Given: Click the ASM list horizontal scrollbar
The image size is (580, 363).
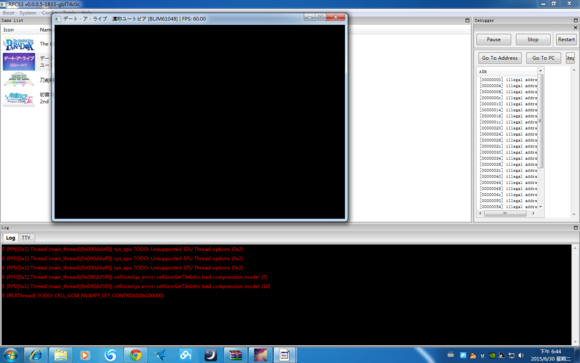Looking at the screenshot, I should (507, 214).
